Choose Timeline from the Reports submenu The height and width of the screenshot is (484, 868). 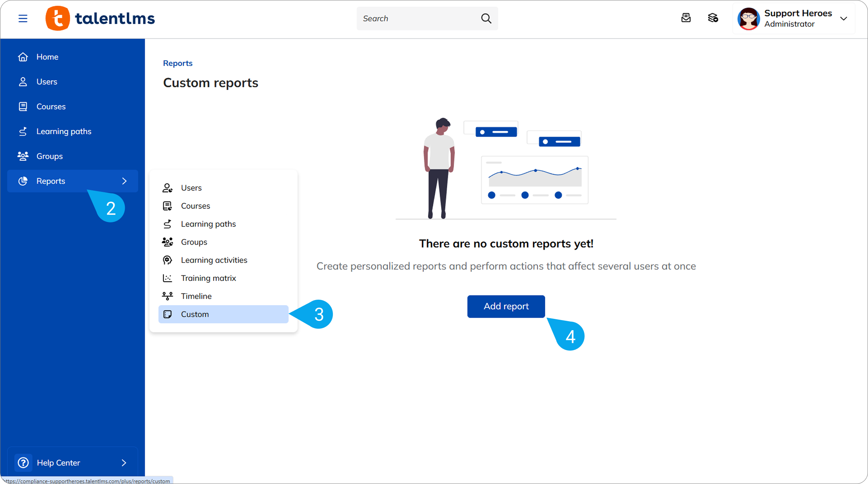tap(196, 296)
